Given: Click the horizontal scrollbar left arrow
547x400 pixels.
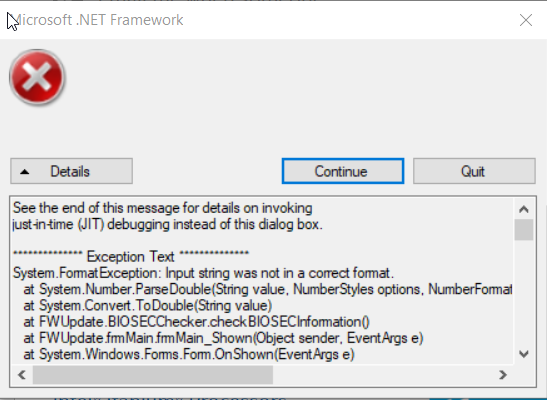Looking at the screenshot, I should pyautogui.click(x=22, y=375).
